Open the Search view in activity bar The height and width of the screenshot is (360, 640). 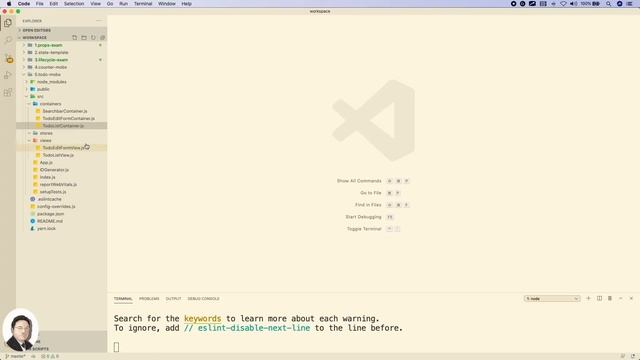(8, 40)
